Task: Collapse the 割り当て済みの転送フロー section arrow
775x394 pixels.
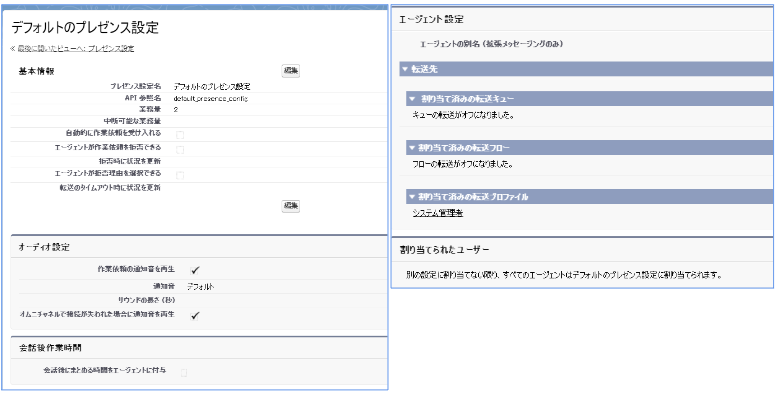Action: 412,147
